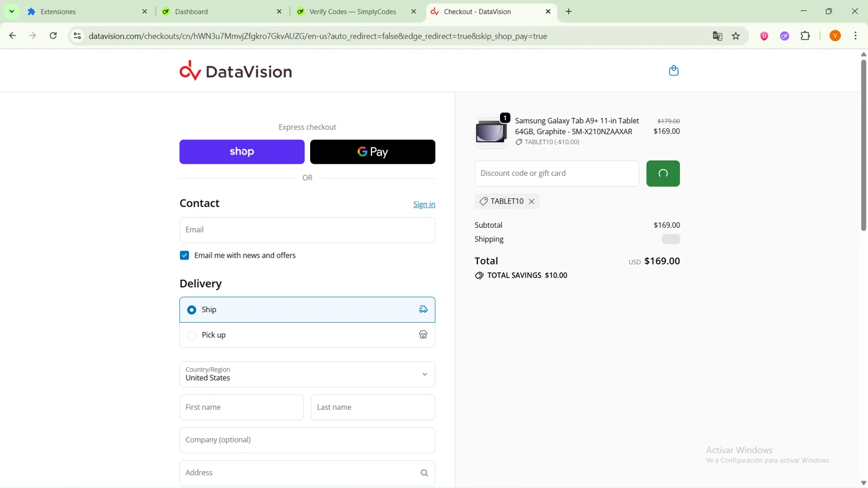Click the browser address bar URL
The image size is (868, 488).
(318, 36)
